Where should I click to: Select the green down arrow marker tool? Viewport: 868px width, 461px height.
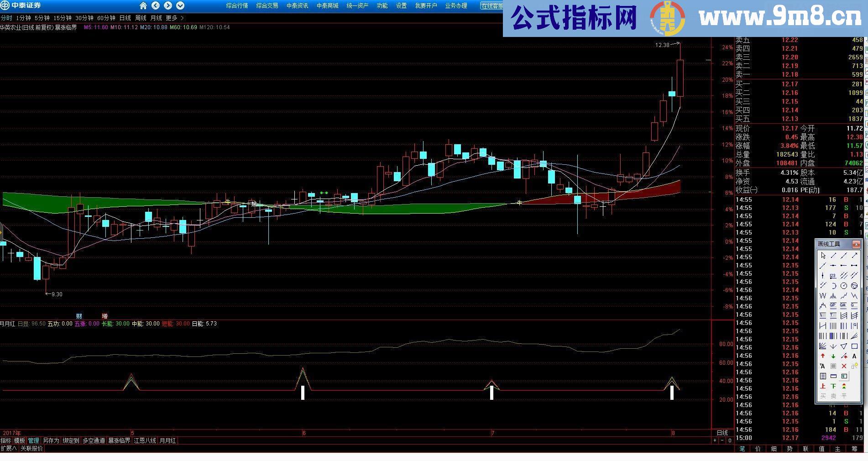(x=833, y=356)
